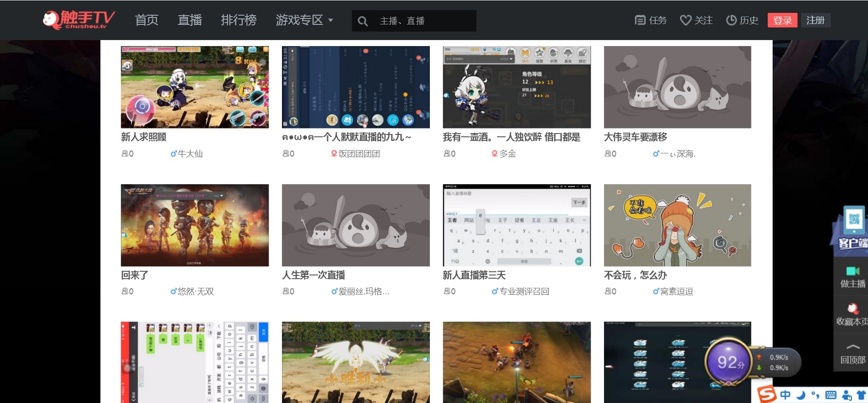Click streamer name 饭团团团团
Image resolution: width=868 pixels, height=403 pixels.
[359, 153]
